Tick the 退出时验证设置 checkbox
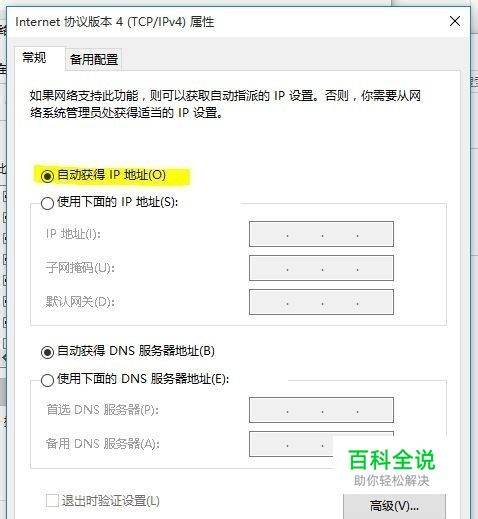Screen dimensions: 478x519 [x=52, y=500]
